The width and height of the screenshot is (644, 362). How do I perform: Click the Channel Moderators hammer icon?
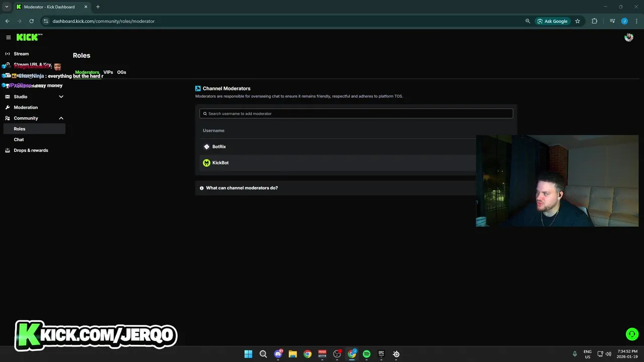click(x=198, y=88)
